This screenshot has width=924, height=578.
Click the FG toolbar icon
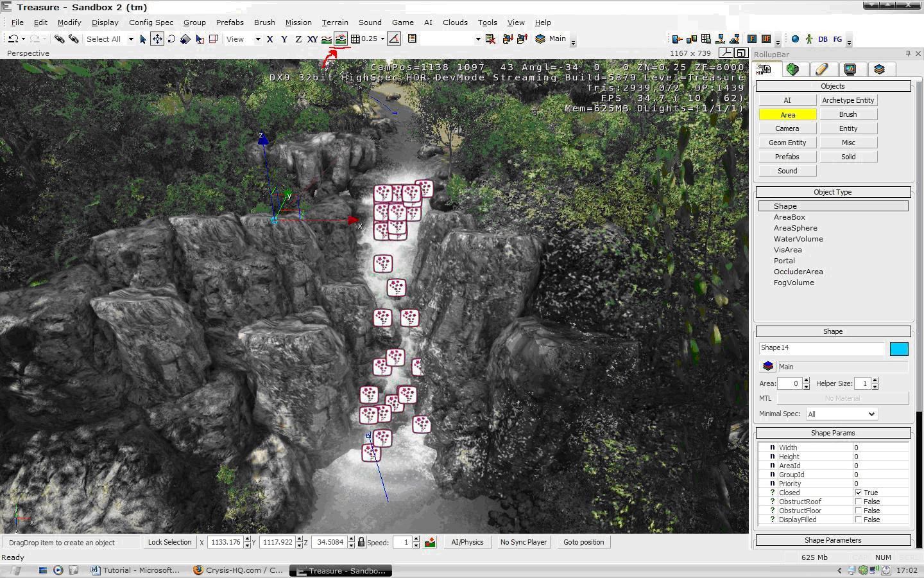(837, 39)
